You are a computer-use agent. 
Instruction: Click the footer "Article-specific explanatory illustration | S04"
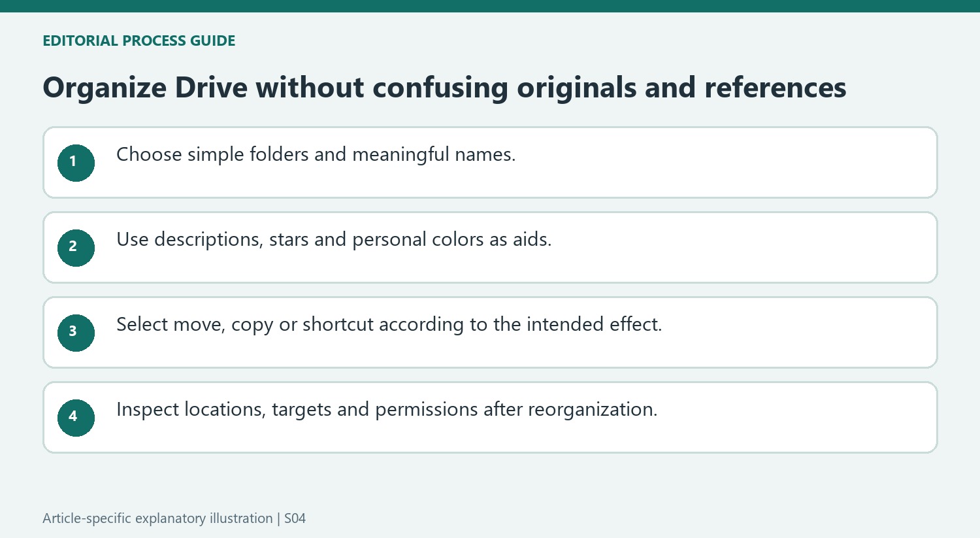174,518
